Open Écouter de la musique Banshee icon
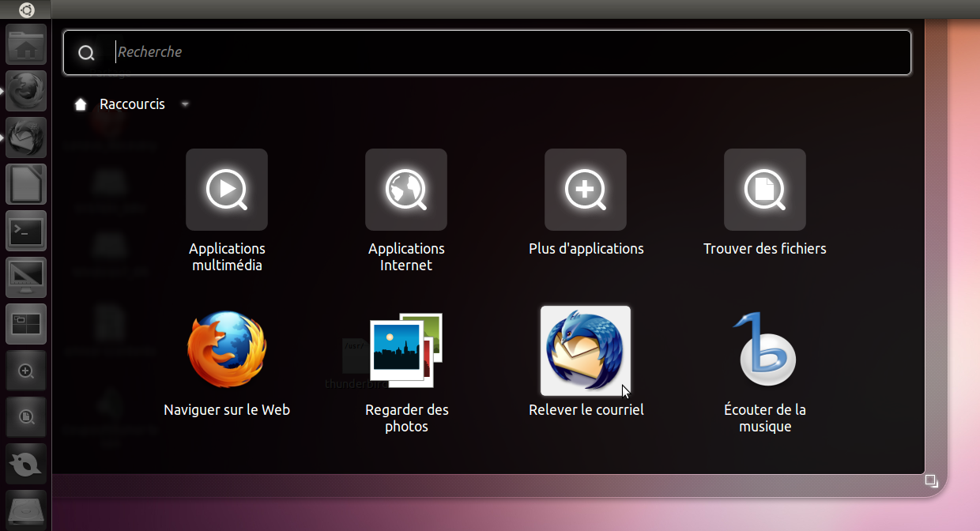This screenshot has width=980, height=531. 764,350
